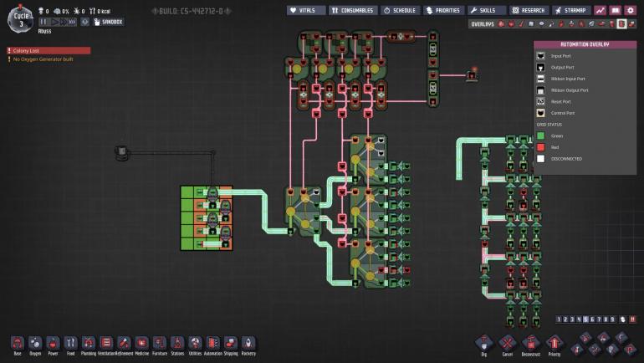Toggle the Conveyor overlay
The height and width of the screenshot is (363, 644).
631,24
